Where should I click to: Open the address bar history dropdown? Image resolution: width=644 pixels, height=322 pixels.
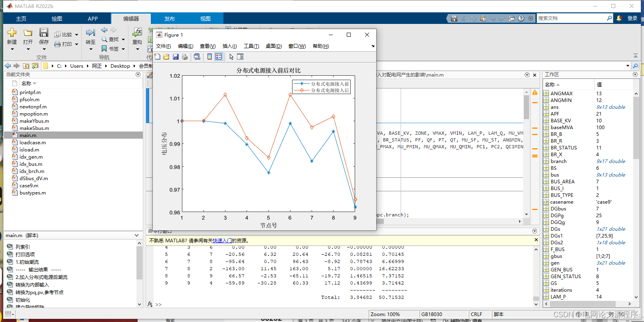[628, 66]
